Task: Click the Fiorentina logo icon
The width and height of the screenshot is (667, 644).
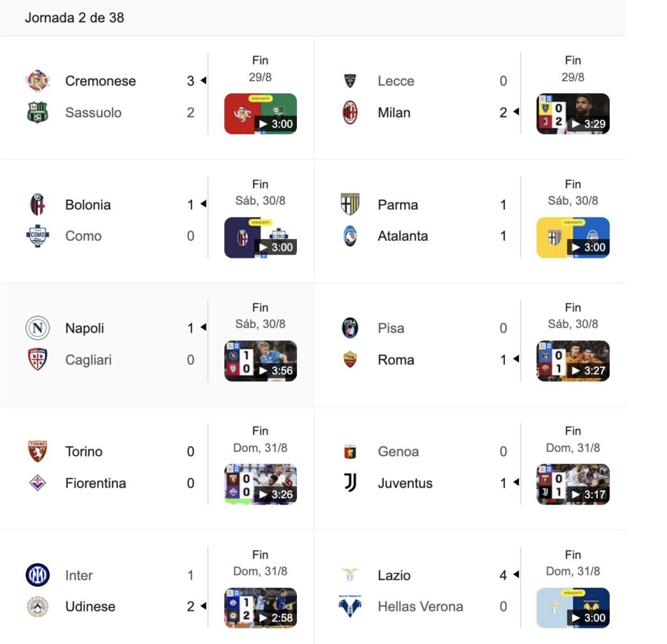Action: coord(37,483)
